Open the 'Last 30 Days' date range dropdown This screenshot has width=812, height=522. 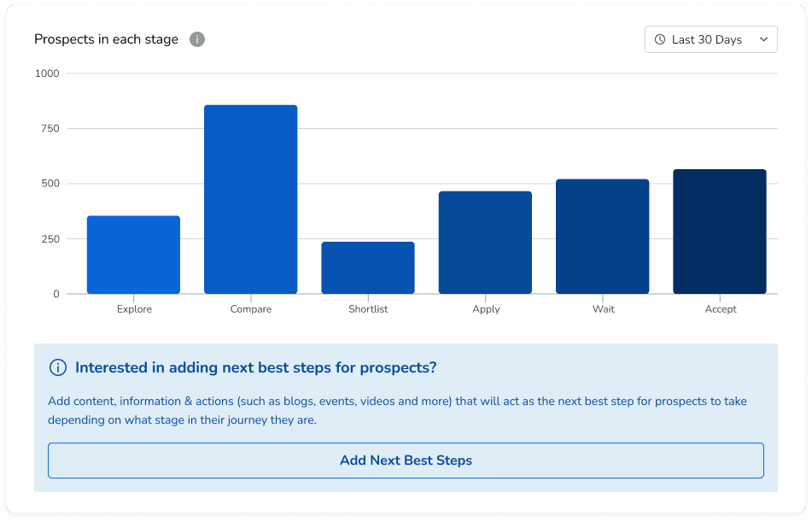pyautogui.click(x=710, y=39)
